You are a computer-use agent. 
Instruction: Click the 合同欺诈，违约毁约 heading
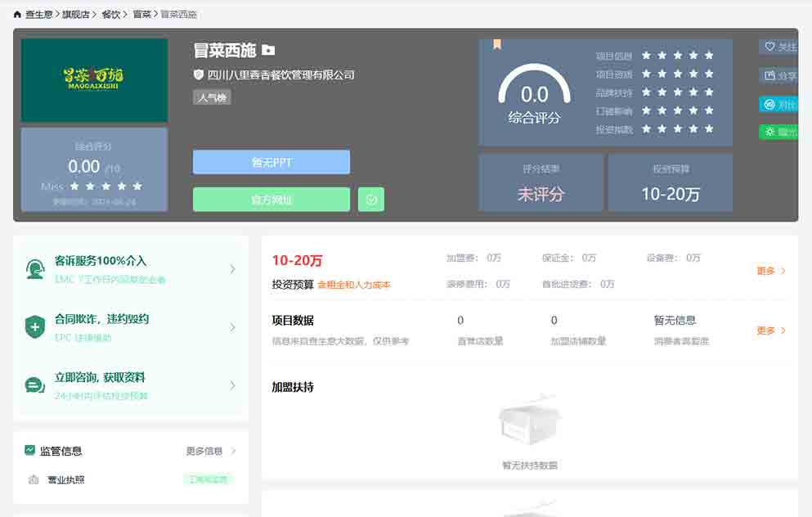coord(102,319)
